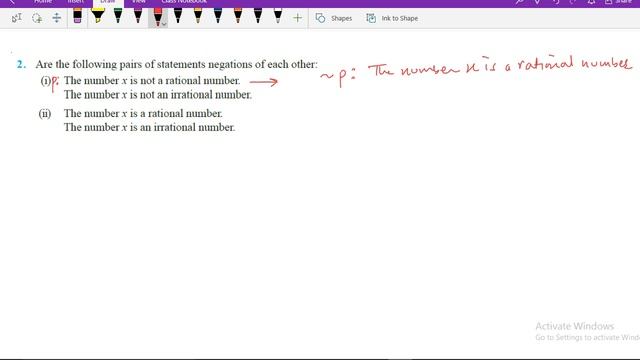Click the question number '2.'

point(21,64)
